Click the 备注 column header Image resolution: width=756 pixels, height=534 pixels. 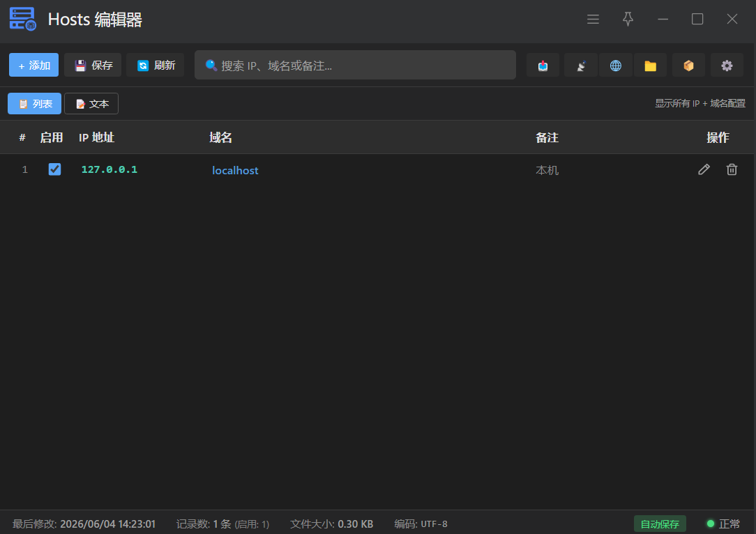(547, 137)
